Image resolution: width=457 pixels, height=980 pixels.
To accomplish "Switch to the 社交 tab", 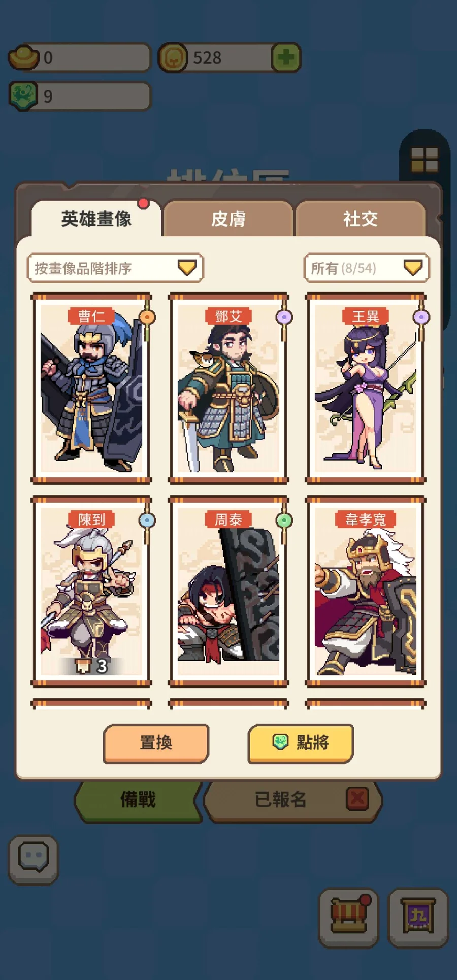I will [x=360, y=219].
